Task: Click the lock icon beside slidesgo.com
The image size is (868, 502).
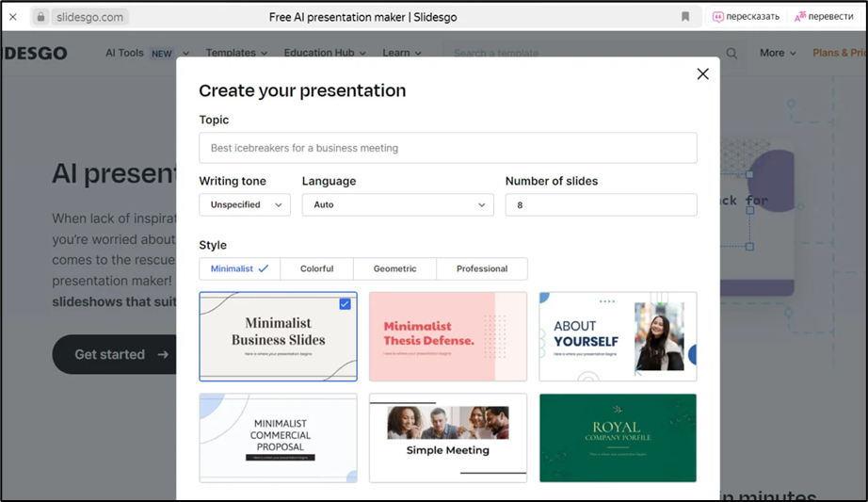Action: point(40,17)
